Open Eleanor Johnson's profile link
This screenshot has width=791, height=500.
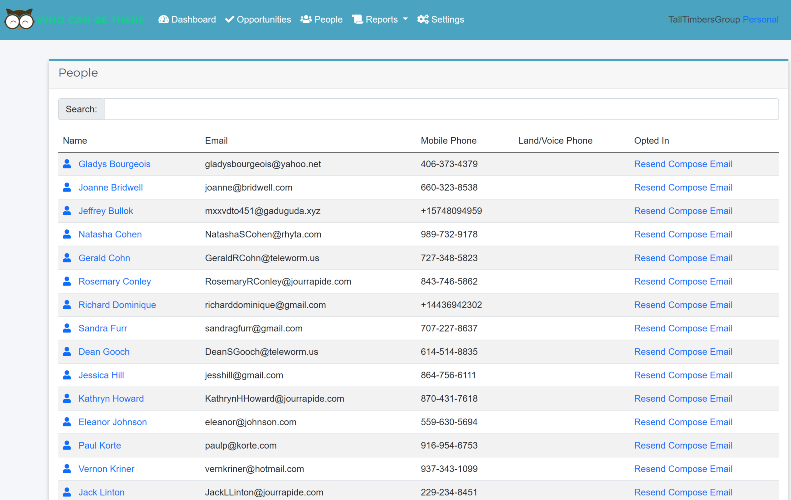tap(112, 422)
